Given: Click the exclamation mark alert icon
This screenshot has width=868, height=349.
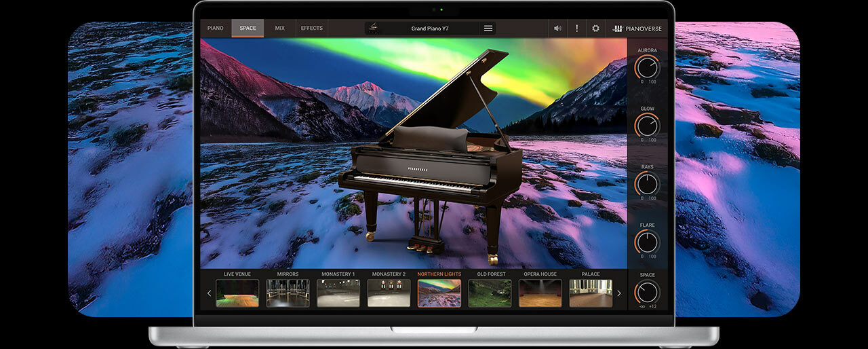Looking at the screenshot, I should 576,29.
